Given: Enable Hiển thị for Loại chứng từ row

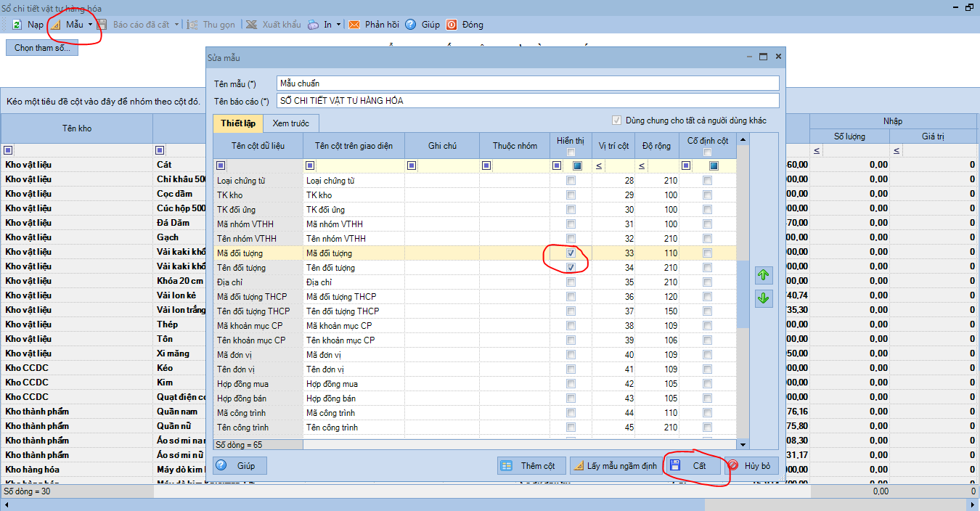Looking at the screenshot, I should coord(571,181).
